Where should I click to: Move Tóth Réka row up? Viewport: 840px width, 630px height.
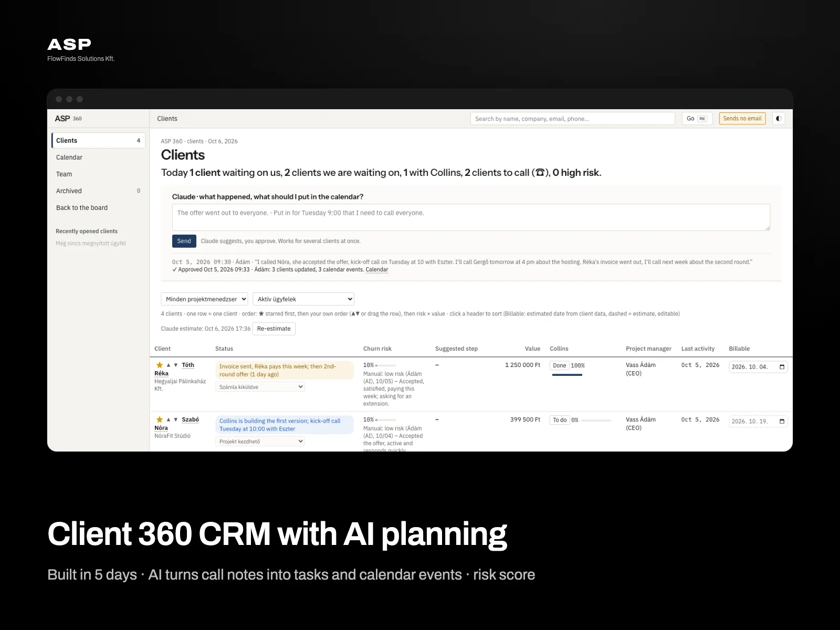click(x=169, y=365)
